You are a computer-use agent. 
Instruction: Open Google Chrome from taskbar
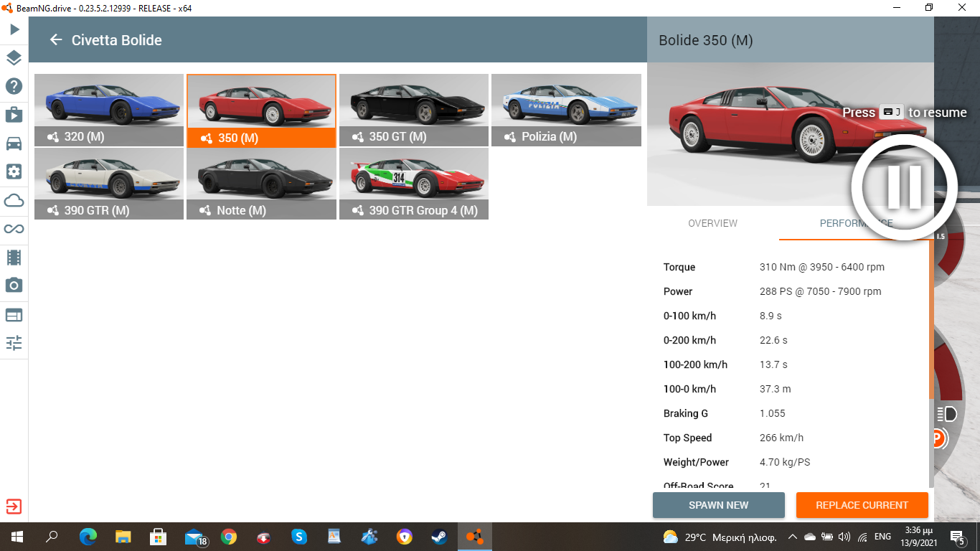pyautogui.click(x=229, y=537)
